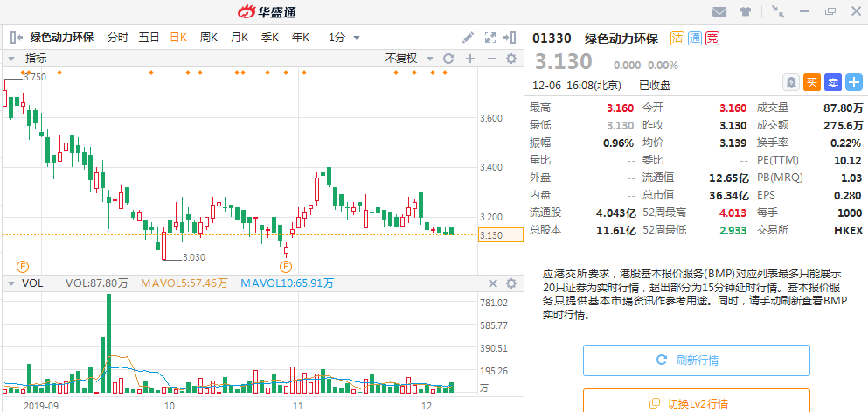The height and width of the screenshot is (412, 868).
Task: Select the 月K monthly candlestick tab
Action: click(240, 38)
